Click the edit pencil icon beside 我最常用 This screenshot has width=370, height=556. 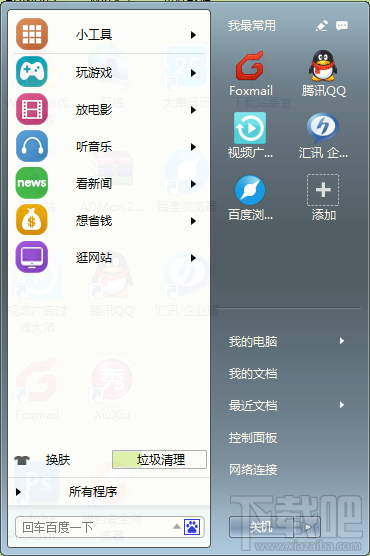point(322,26)
